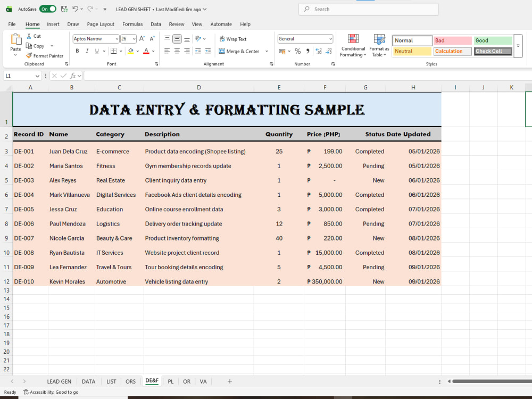Decrease font size with smaller A icon
532x399 pixels.
click(x=152, y=39)
